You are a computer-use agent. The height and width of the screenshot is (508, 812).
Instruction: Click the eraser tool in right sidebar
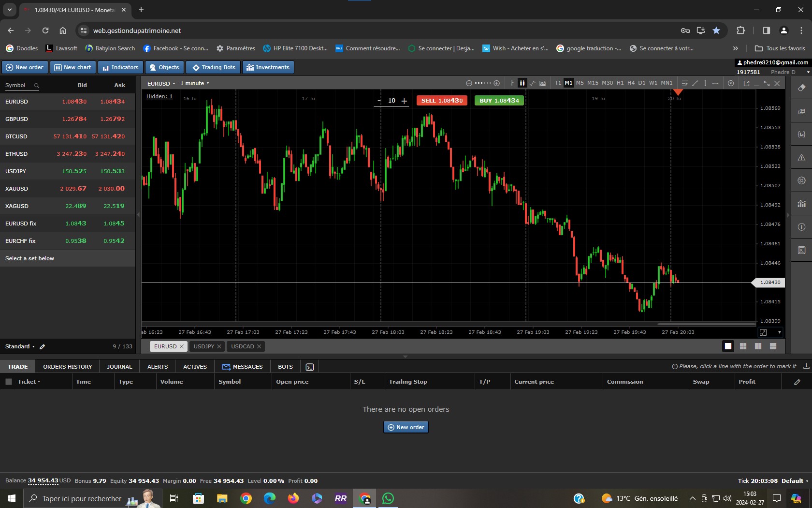pyautogui.click(x=801, y=88)
